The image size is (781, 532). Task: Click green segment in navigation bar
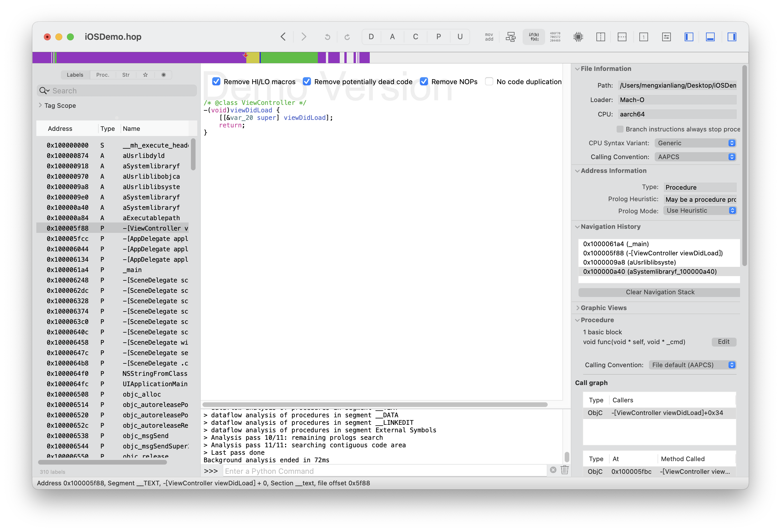289,58
